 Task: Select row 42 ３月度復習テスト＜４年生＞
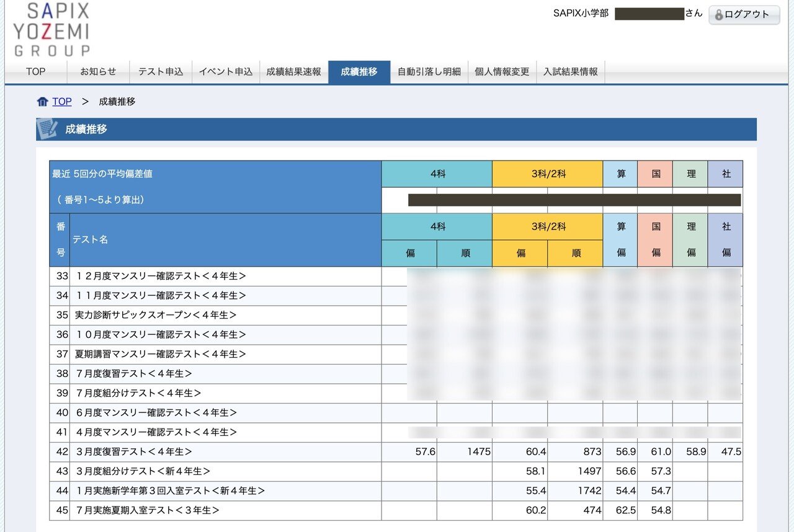point(134,452)
